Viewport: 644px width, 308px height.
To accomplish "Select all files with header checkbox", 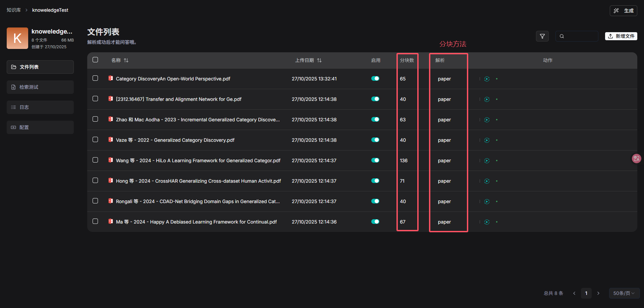I will [x=95, y=60].
